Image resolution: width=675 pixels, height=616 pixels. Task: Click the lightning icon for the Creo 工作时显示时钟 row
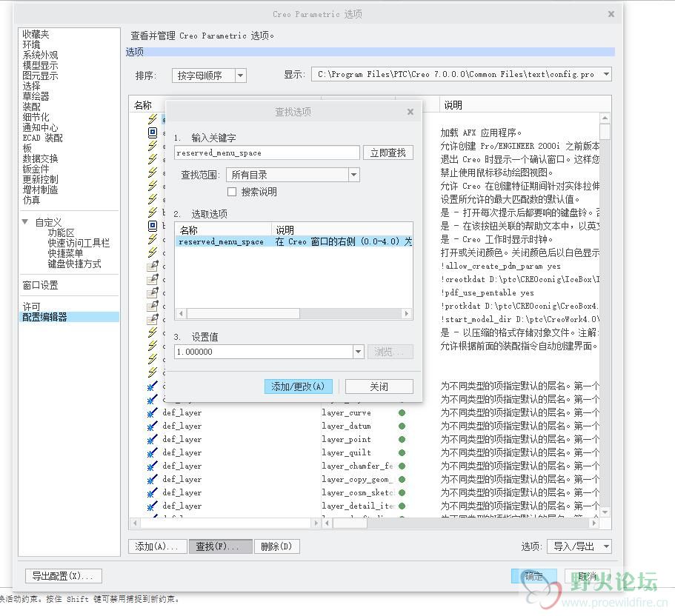[x=153, y=239]
